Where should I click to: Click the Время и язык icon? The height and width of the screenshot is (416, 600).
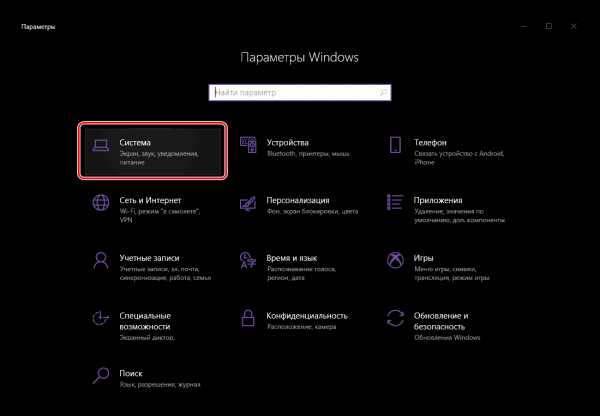[248, 261]
